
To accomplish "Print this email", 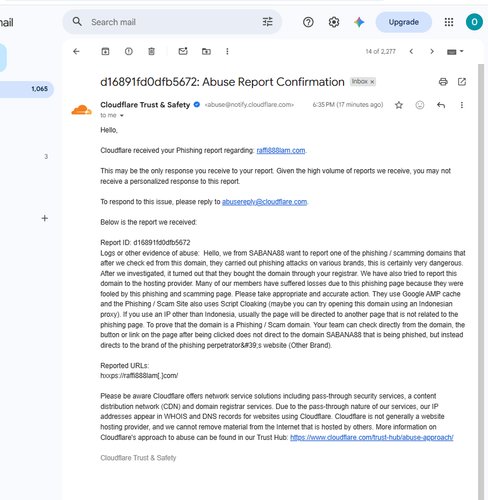I will coord(443,82).
